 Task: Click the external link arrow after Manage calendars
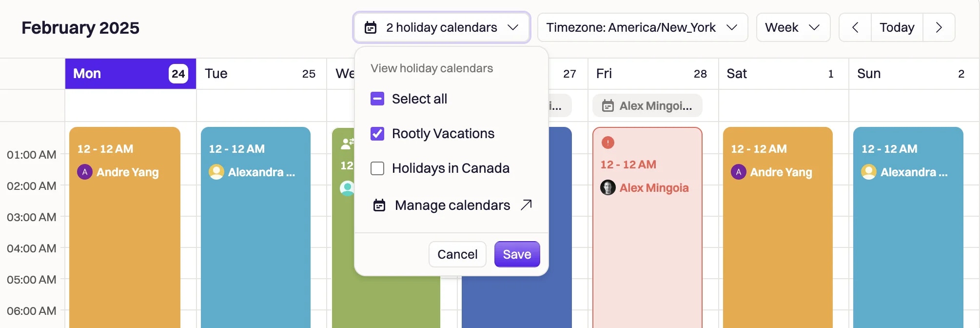526,205
